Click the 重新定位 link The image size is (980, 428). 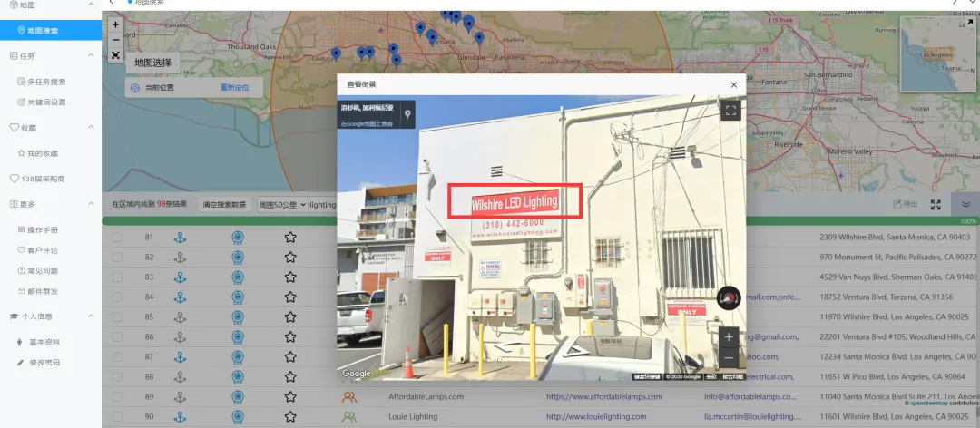point(234,88)
